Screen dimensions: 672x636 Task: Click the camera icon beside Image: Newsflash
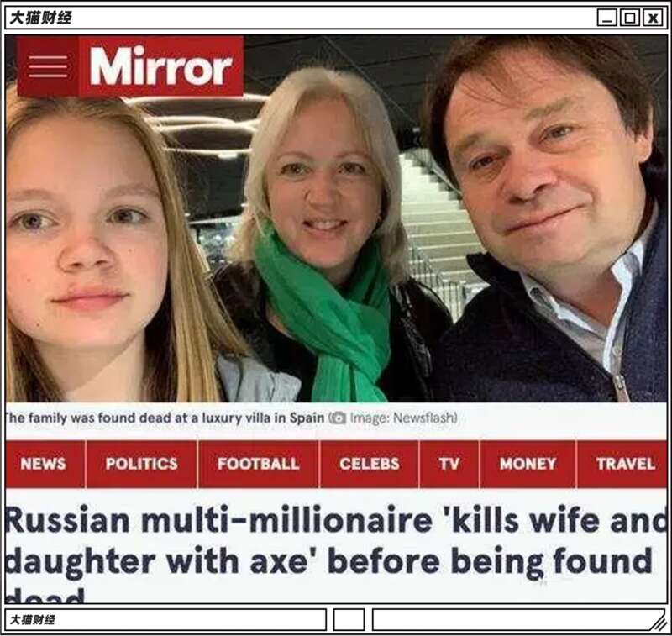click(x=339, y=418)
